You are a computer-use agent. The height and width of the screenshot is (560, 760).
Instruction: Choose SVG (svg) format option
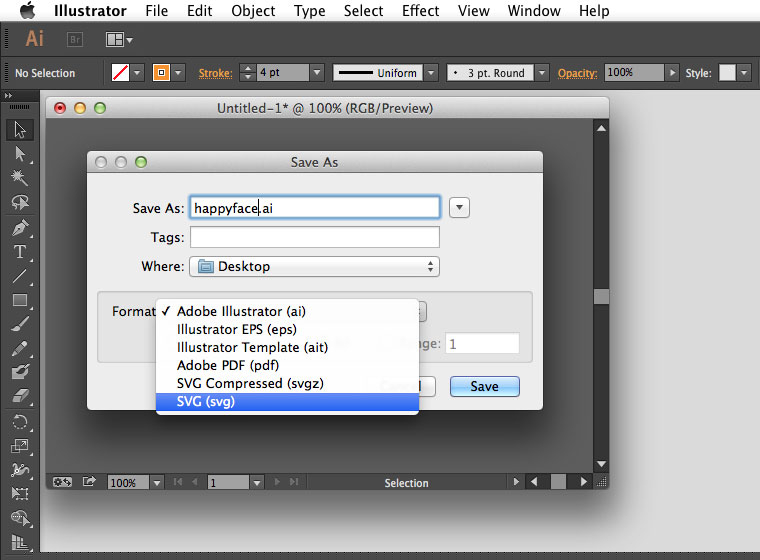coord(287,401)
